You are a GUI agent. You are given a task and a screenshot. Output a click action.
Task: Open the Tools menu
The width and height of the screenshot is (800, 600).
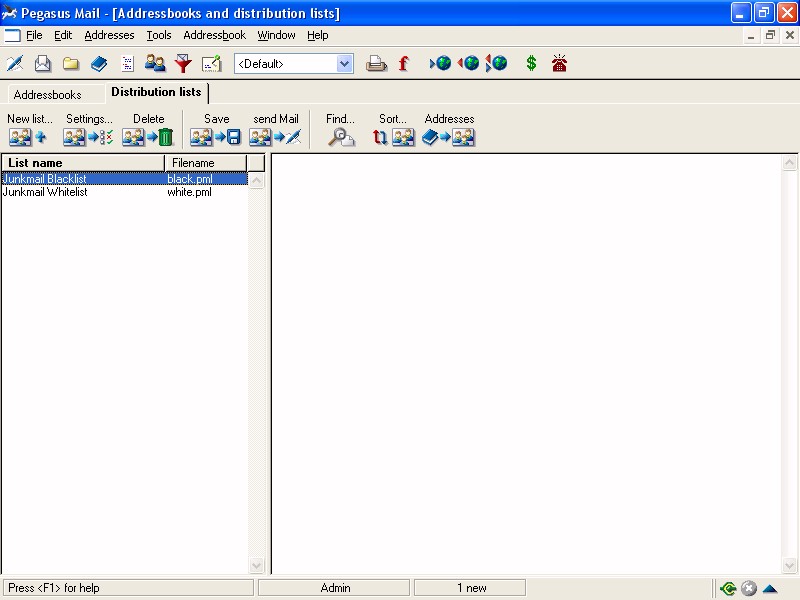[x=159, y=35]
